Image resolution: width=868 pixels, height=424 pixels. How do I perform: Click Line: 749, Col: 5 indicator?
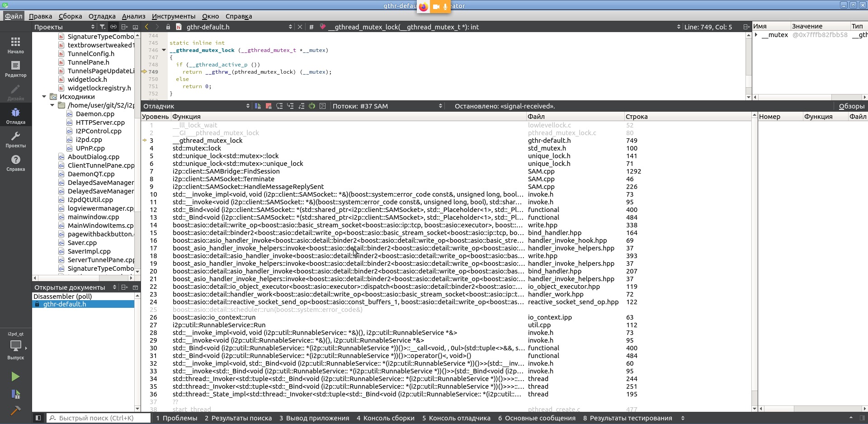click(708, 27)
